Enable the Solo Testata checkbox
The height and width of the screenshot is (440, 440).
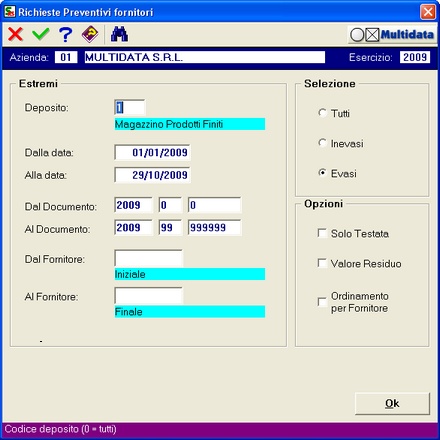click(322, 233)
